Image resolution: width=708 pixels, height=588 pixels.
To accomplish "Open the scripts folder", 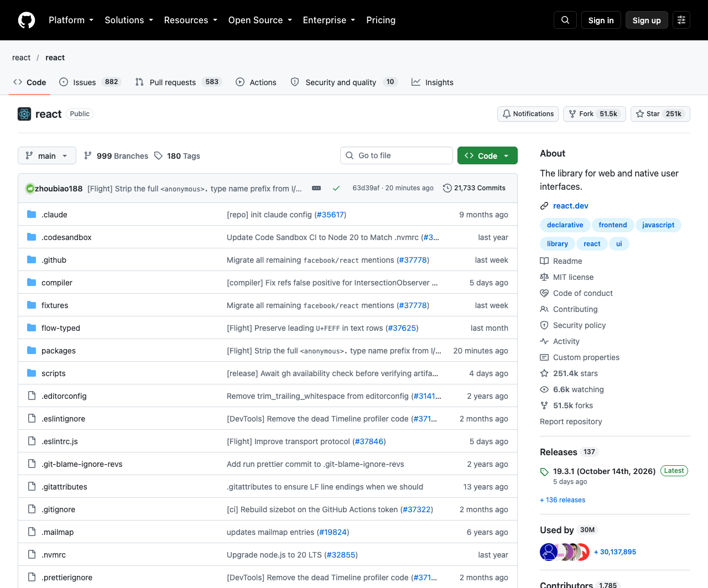I will pyautogui.click(x=54, y=373).
